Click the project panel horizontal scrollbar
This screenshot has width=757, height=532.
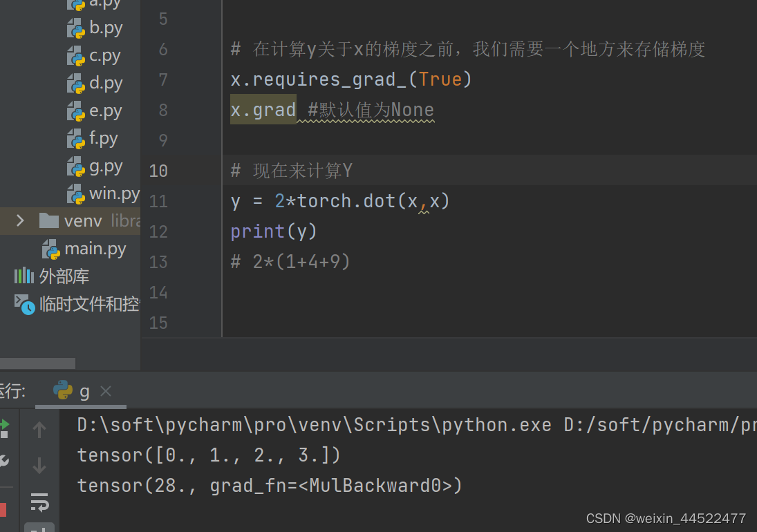pos(37,363)
